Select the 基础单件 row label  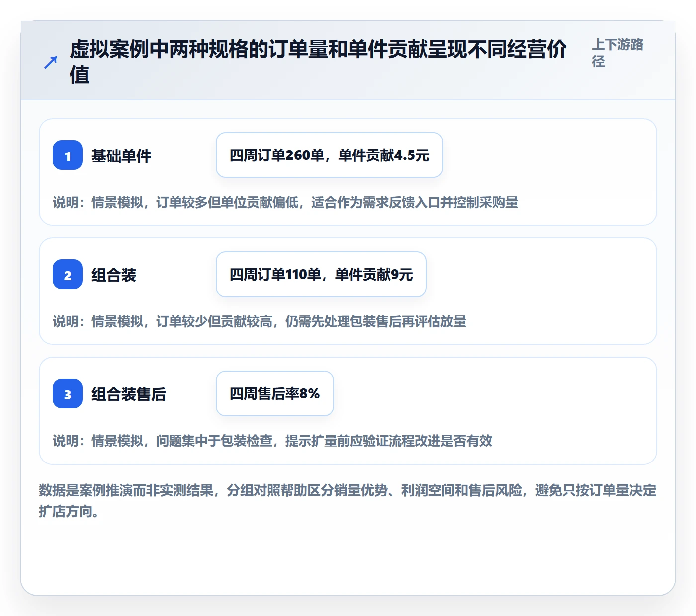(x=121, y=156)
